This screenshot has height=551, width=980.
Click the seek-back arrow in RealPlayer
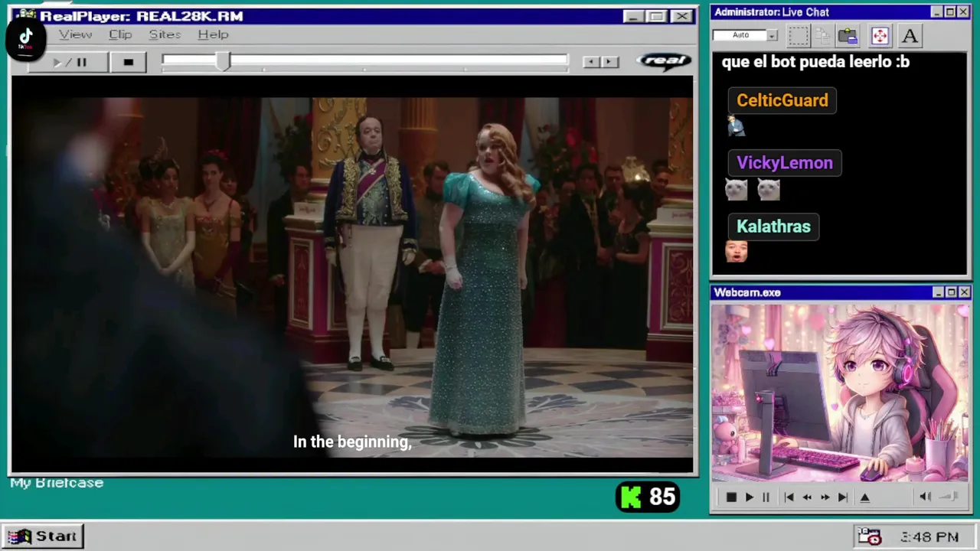590,62
